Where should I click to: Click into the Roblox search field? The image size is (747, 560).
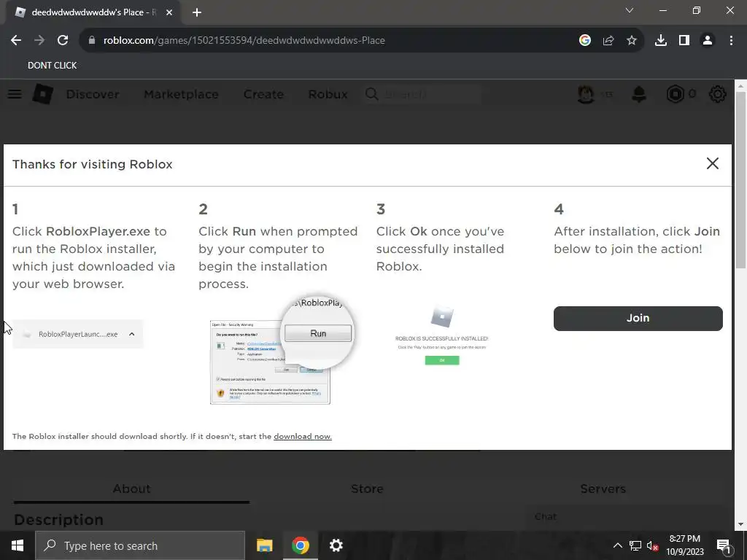(x=421, y=94)
